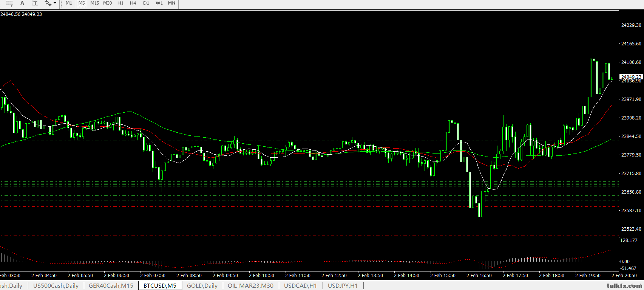Click the 2 Feb 12:50 time label
Screen dimensions: 644x290
coord(334,276)
